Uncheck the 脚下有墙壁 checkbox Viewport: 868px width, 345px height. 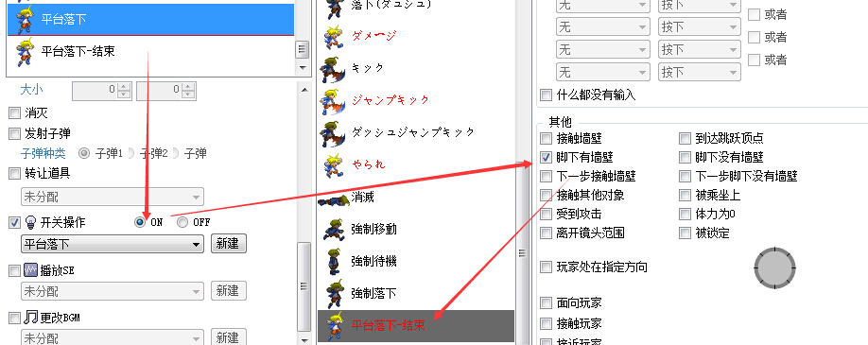tap(547, 158)
